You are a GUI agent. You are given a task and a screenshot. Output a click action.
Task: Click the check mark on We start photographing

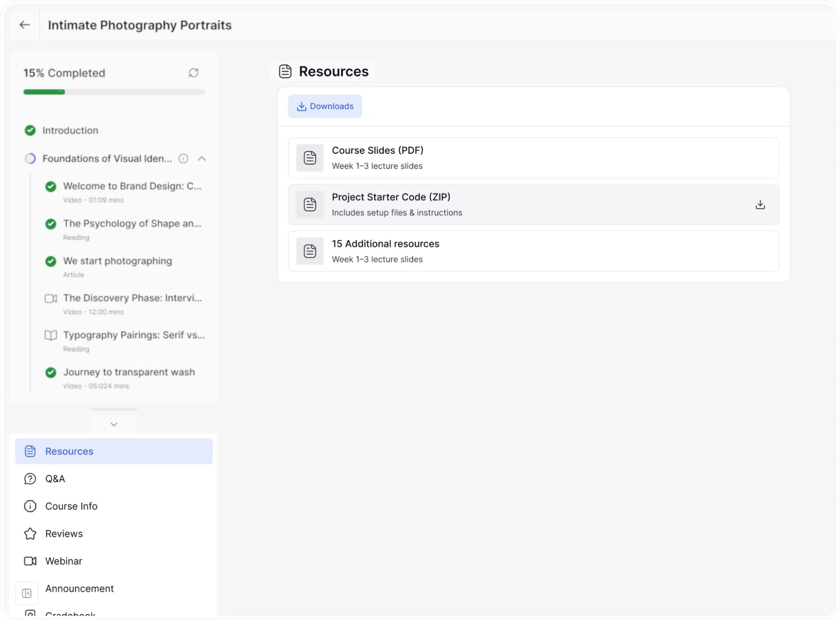(x=51, y=261)
